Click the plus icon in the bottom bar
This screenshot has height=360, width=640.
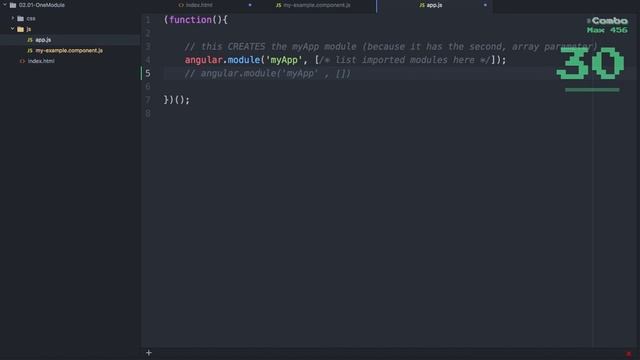pos(149,353)
